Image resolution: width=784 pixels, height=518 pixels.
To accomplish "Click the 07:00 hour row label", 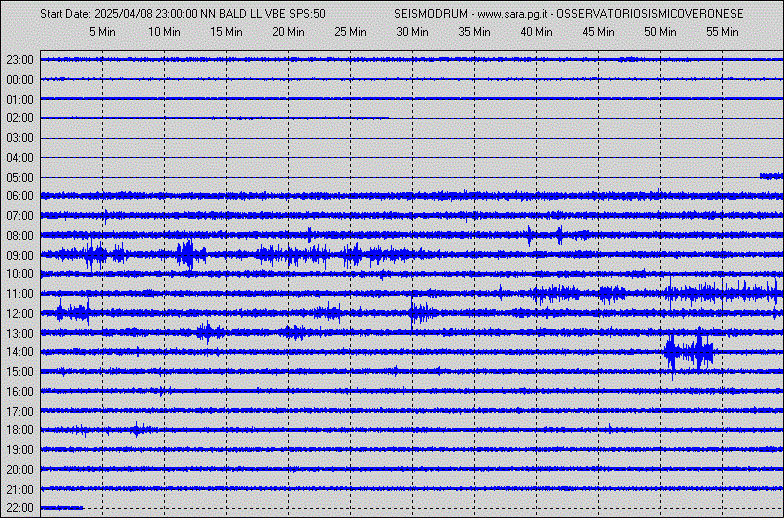I will (x=20, y=216).
